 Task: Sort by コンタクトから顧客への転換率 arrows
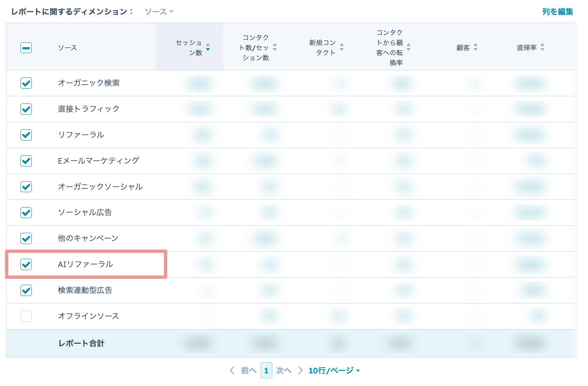click(409, 47)
